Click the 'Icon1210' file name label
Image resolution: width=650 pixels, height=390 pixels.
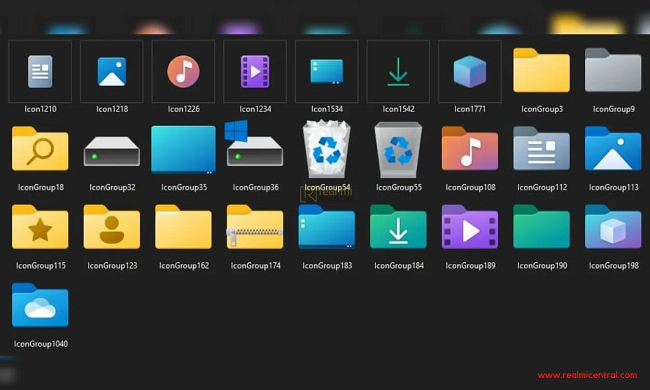(40, 109)
